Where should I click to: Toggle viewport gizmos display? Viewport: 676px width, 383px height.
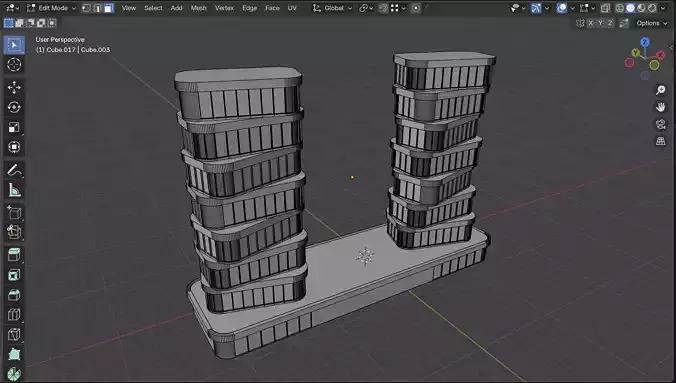(x=536, y=8)
